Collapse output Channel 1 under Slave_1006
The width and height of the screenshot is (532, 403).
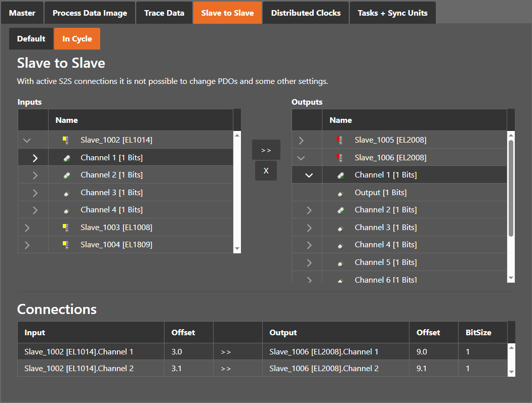pos(309,175)
